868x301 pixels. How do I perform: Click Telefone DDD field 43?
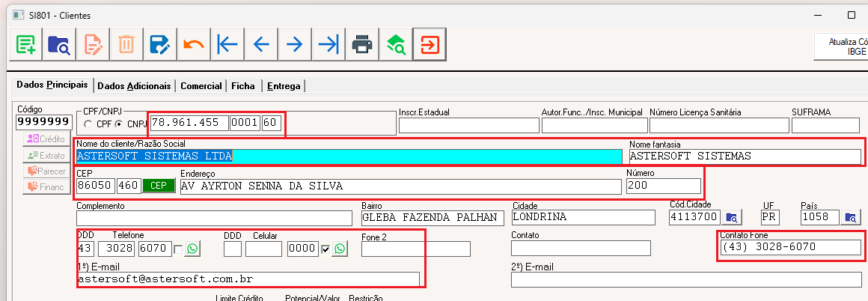click(85, 249)
